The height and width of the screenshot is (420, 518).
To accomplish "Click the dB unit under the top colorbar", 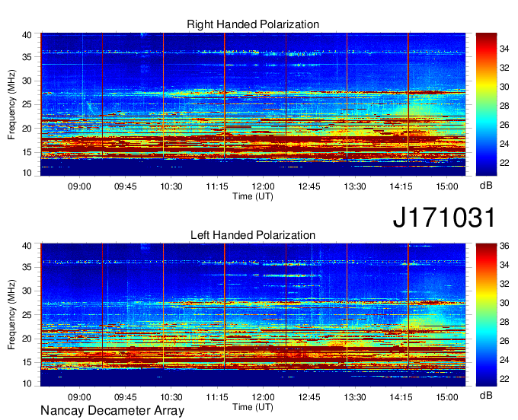I will click(x=486, y=186).
